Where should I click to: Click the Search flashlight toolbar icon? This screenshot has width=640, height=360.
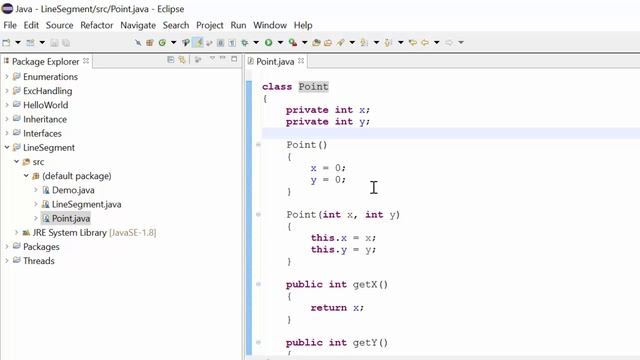pos(340,42)
